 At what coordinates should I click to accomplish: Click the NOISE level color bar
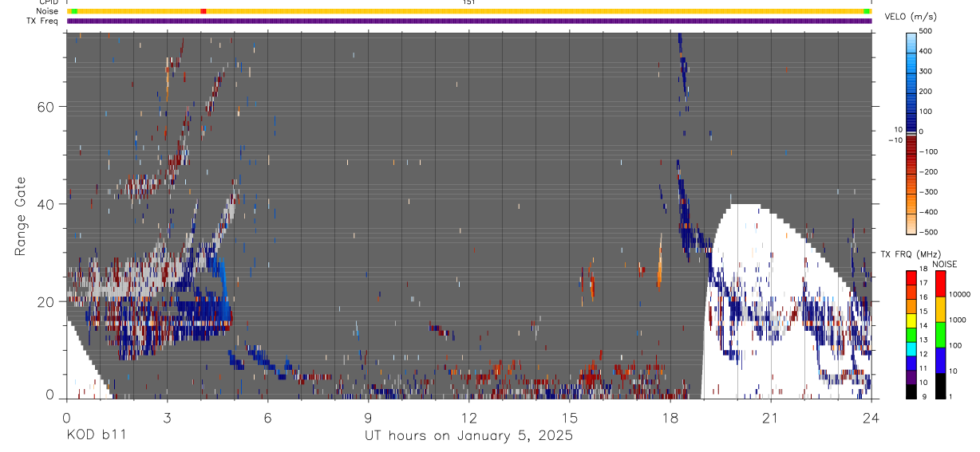(x=940, y=334)
